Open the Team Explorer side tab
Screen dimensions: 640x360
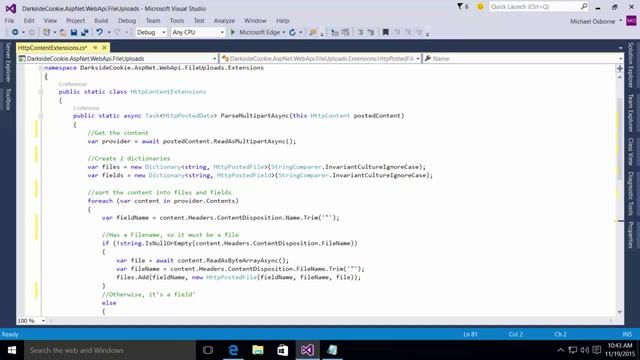click(631, 113)
